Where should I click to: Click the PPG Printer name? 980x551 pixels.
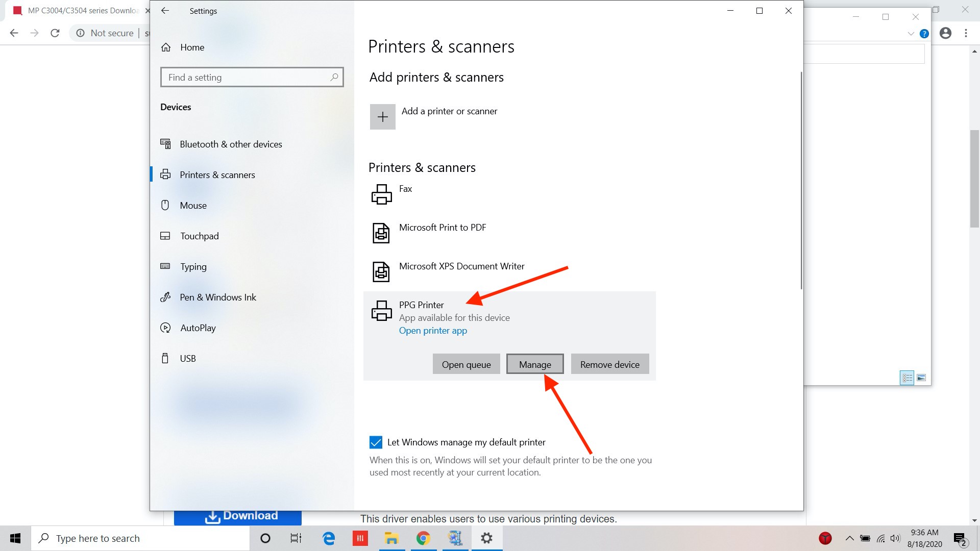(x=421, y=305)
